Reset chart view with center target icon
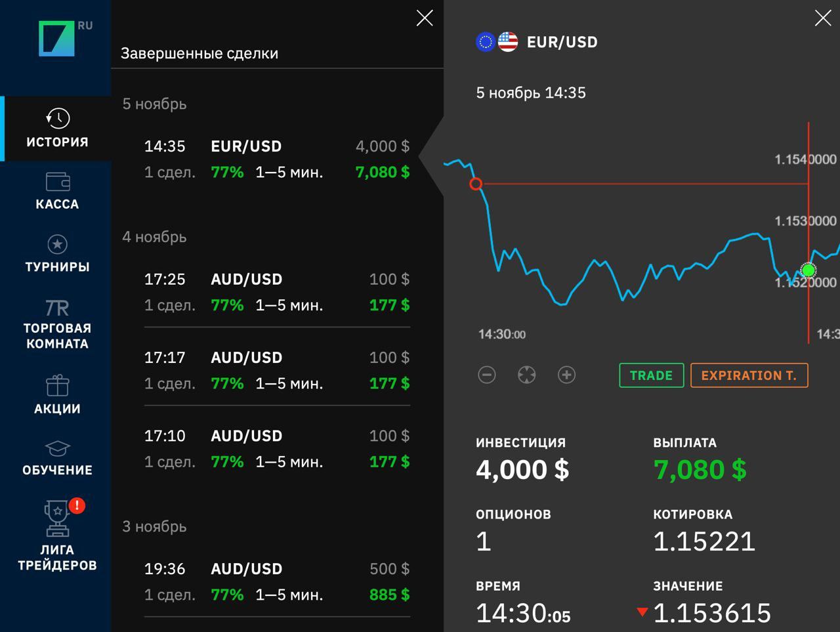 click(x=526, y=375)
